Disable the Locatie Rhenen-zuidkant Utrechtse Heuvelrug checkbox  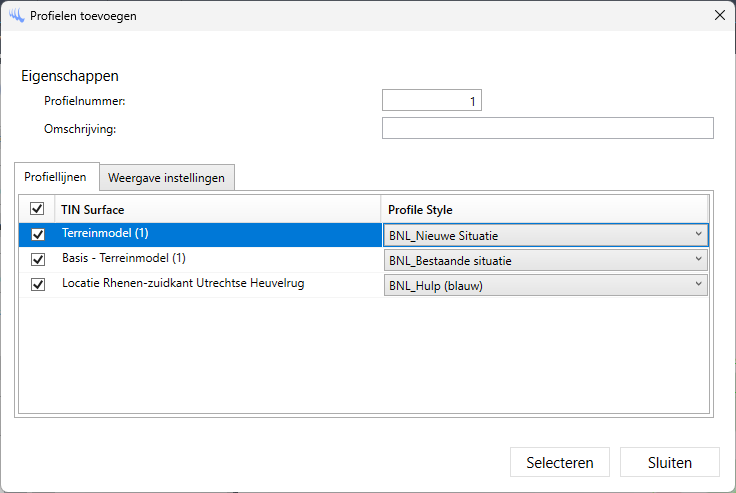(38, 284)
